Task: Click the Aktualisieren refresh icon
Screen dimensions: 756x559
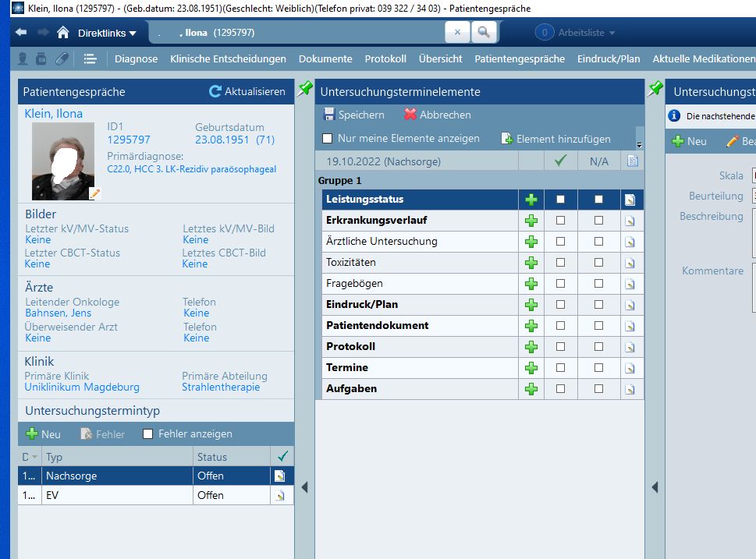Action: click(x=215, y=91)
